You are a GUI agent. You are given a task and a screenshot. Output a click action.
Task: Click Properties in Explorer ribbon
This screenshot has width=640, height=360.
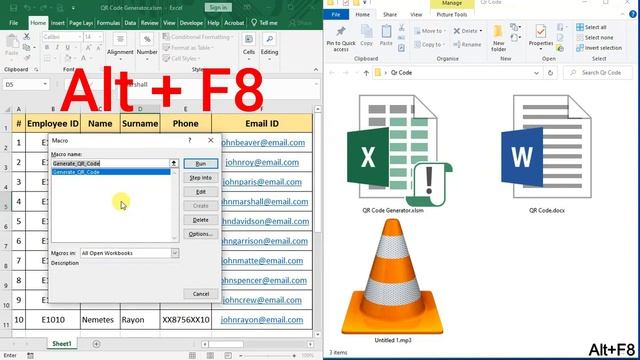541,37
